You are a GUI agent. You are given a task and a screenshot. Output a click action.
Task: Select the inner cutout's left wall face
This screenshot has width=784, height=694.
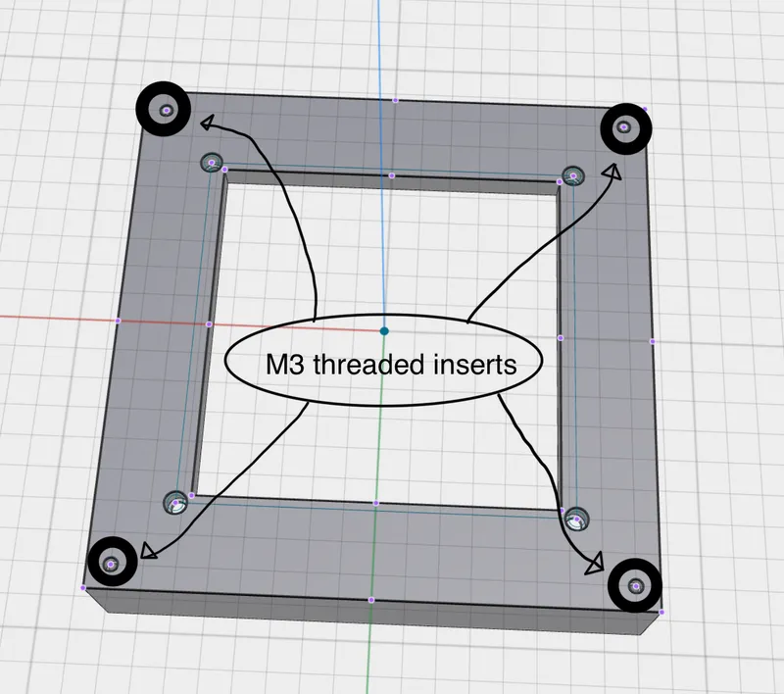click(x=210, y=333)
